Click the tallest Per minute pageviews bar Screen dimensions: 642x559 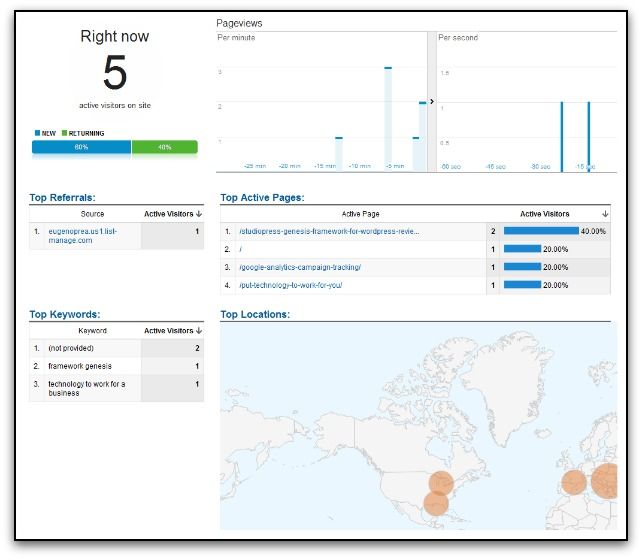388,119
